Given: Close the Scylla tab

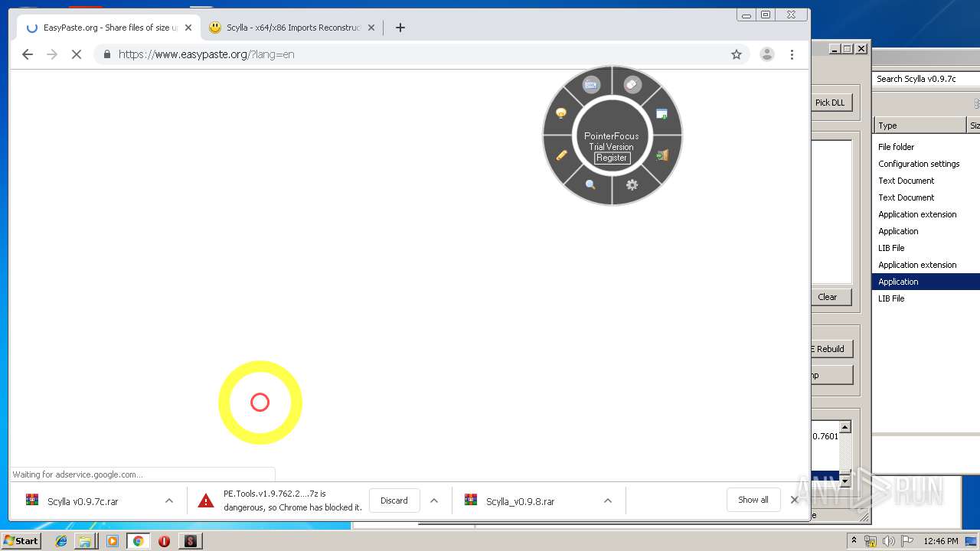Looking at the screenshot, I should pos(371,28).
